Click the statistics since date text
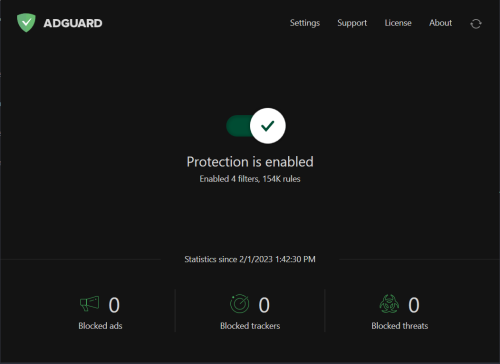The width and height of the screenshot is (500, 364). click(250, 259)
